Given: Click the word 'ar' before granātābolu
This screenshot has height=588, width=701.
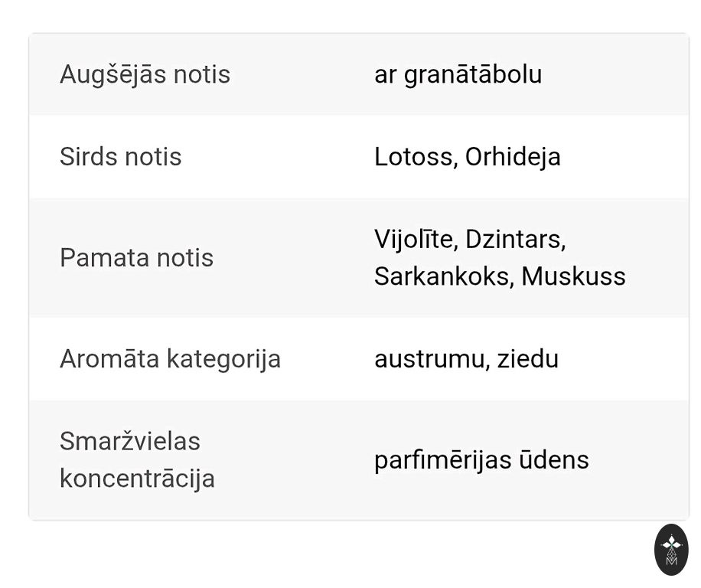Looking at the screenshot, I should tap(385, 74).
